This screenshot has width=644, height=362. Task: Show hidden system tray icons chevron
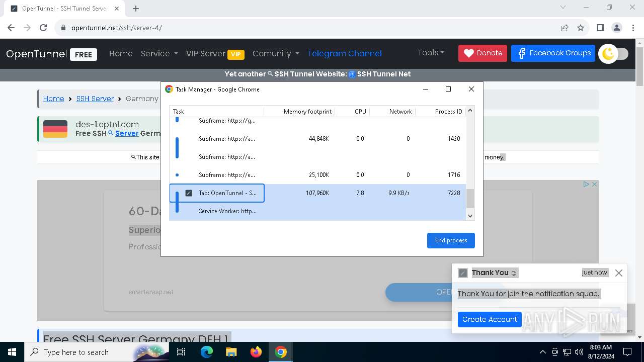tap(542, 352)
